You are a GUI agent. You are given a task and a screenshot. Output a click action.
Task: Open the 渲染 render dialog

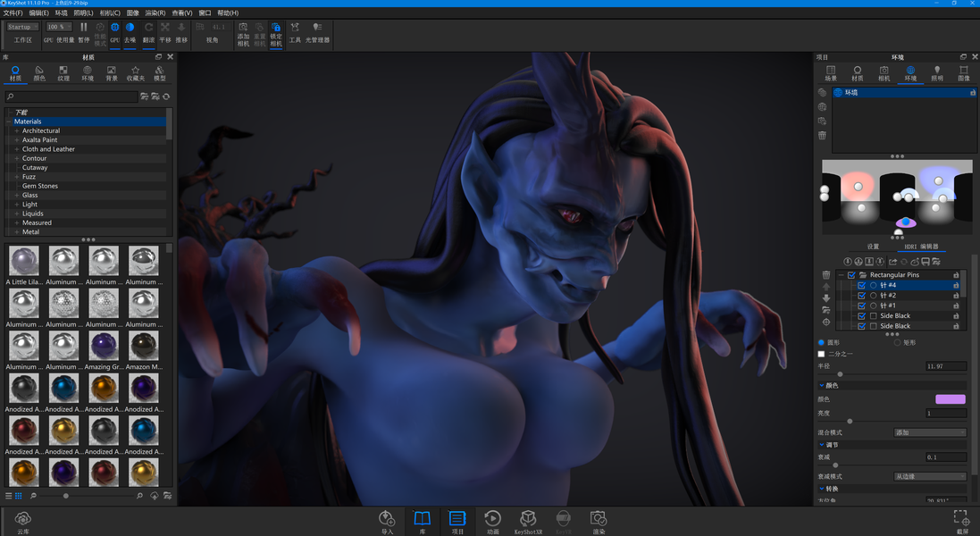[x=599, y=522]
